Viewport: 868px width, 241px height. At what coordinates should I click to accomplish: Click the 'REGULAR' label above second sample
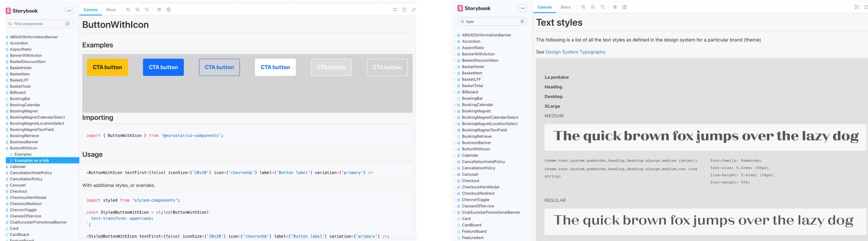555,200
